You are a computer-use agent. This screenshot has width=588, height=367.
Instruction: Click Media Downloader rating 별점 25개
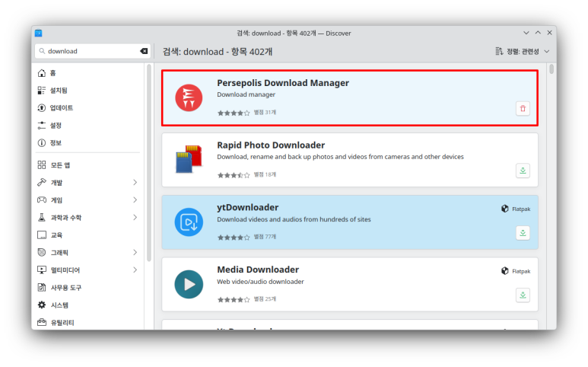tap(246, 299)
